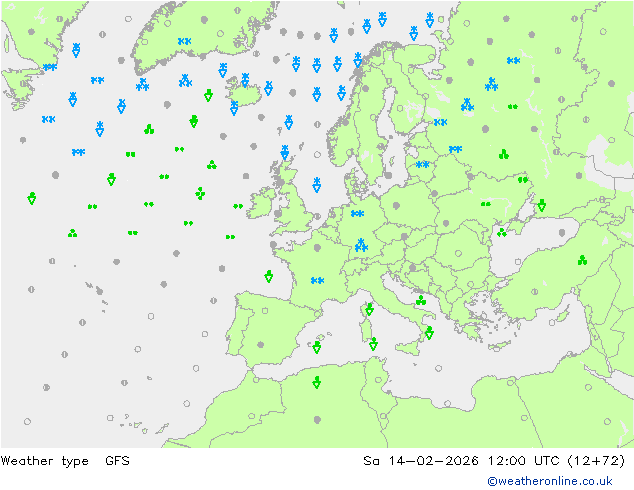Select the snow symbol over the Labrador coast
The image size is (634, 490).
tap(50, 67)
